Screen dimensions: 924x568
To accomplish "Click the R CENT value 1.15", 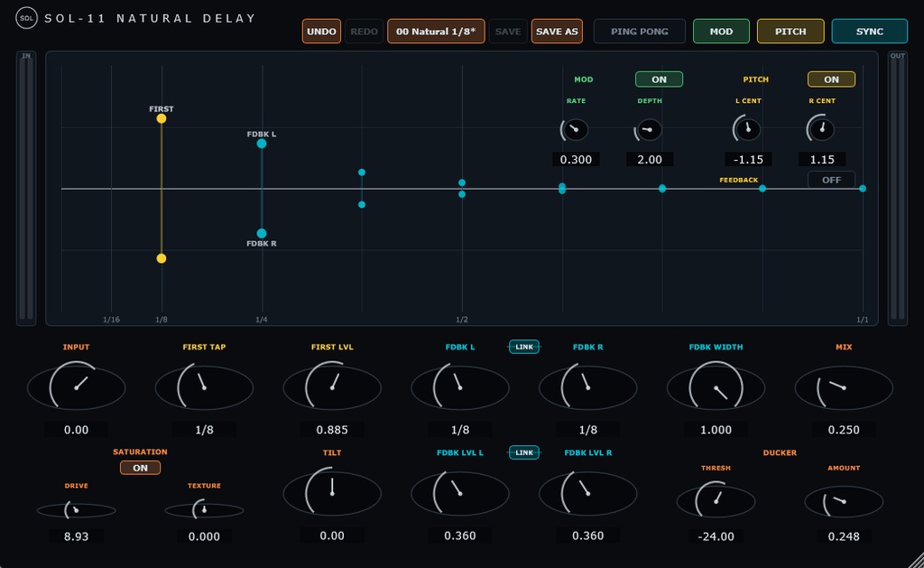I will [821, 159].
